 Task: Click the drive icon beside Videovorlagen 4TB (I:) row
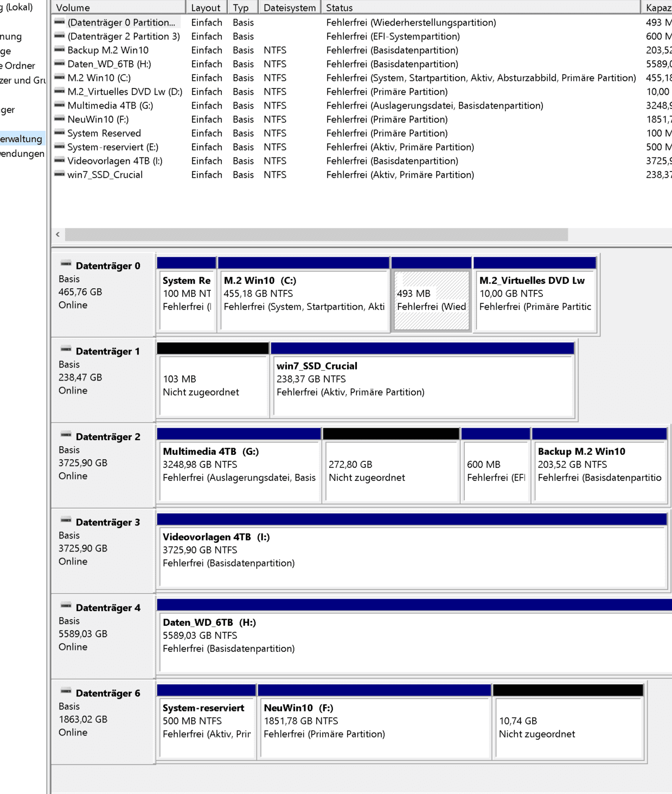(60, 160)
